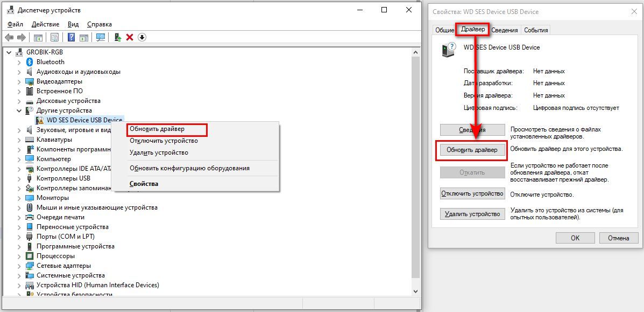Viewport: 644px width, 312px height.
Task: Open the Действие menu
Action: (45, 24)
